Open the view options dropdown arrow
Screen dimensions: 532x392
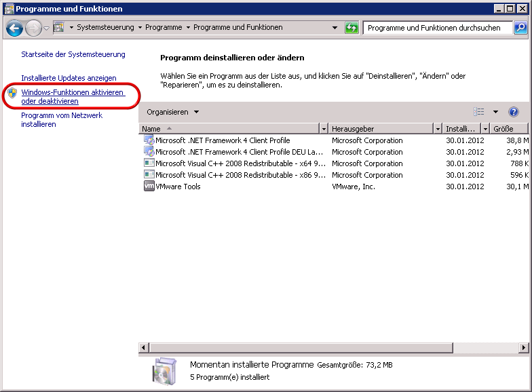[495, 112]
